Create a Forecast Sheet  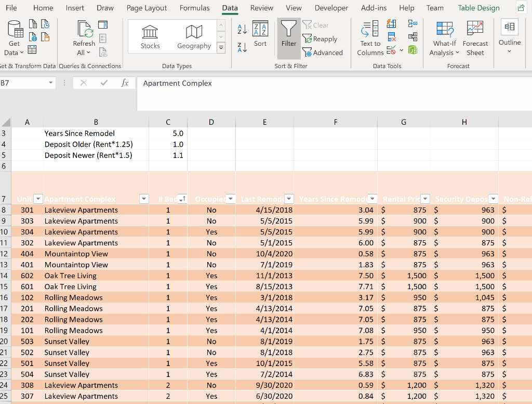475,37
